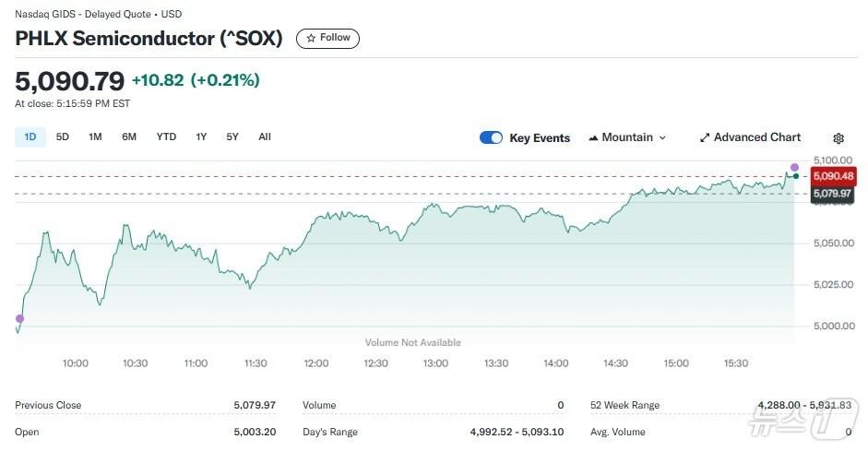The width and height of the screenshot is (868, 451).
Task: Click the green current price dot on chart
Action: (x=795, y=175)
